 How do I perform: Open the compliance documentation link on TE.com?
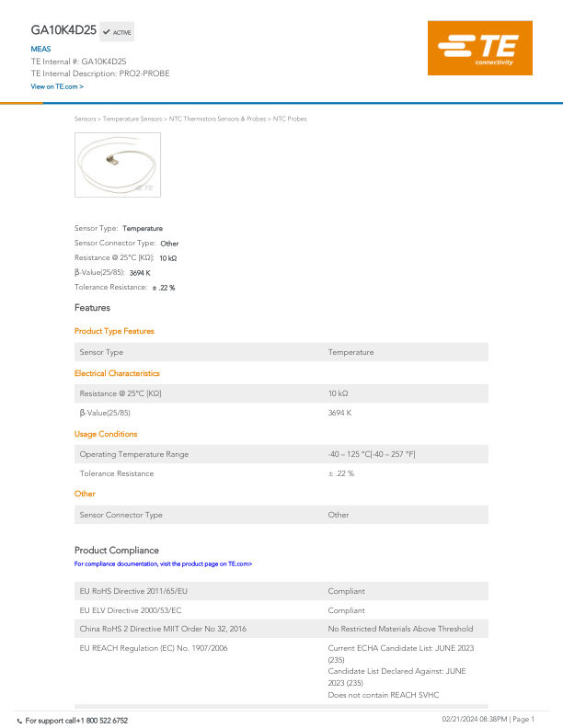pos(163,563)
